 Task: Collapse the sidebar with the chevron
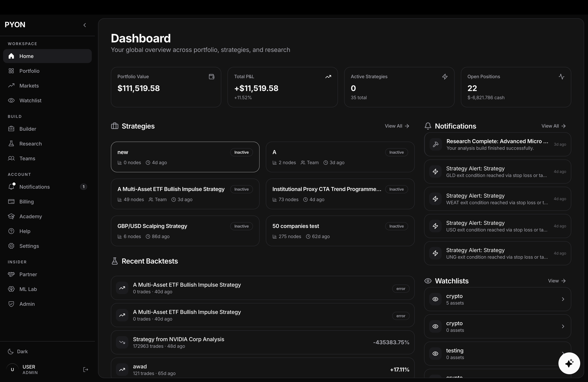[x=85, y=25]
